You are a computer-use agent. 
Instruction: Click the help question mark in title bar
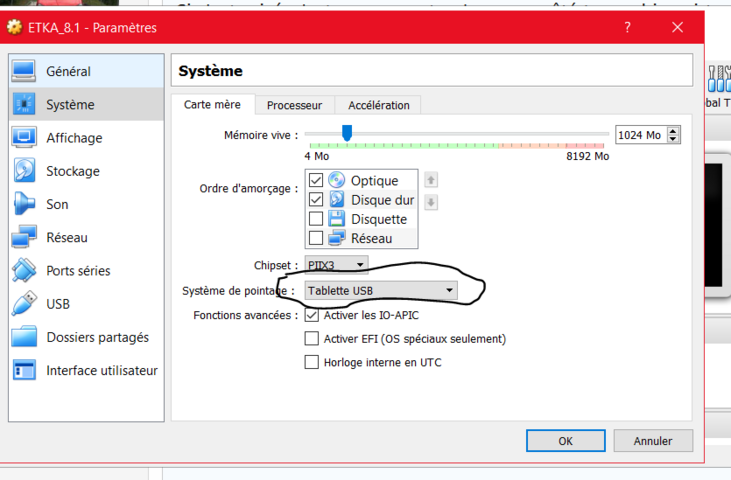(x=628, y=27)
